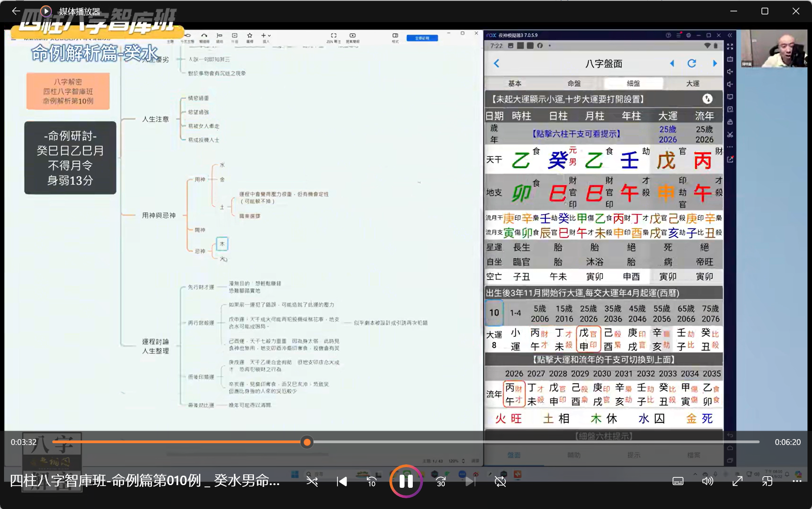Image resolution: width=812 pixels, height=509 pixels.
Task: Click the Nox volume down sidebar icon
Action: (x=730, y=84)
